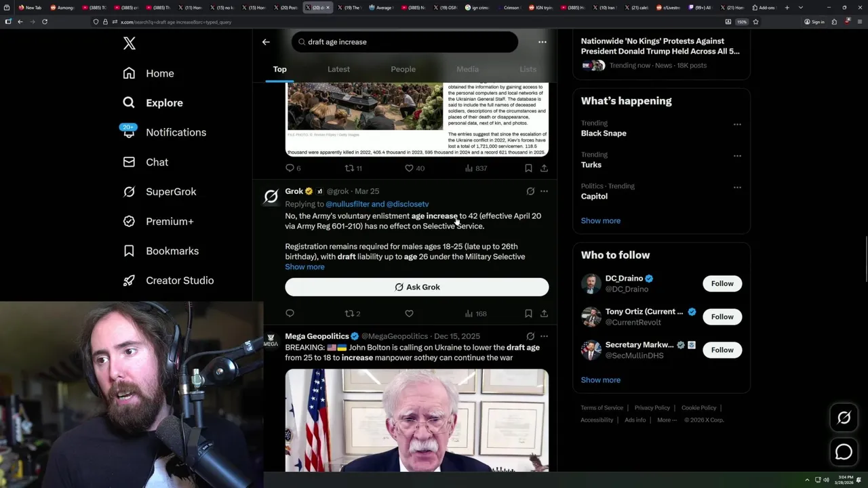The image size is (868, 488).
Task: View Grok post 168 views analytics
Action: click(x=476, y=313)
